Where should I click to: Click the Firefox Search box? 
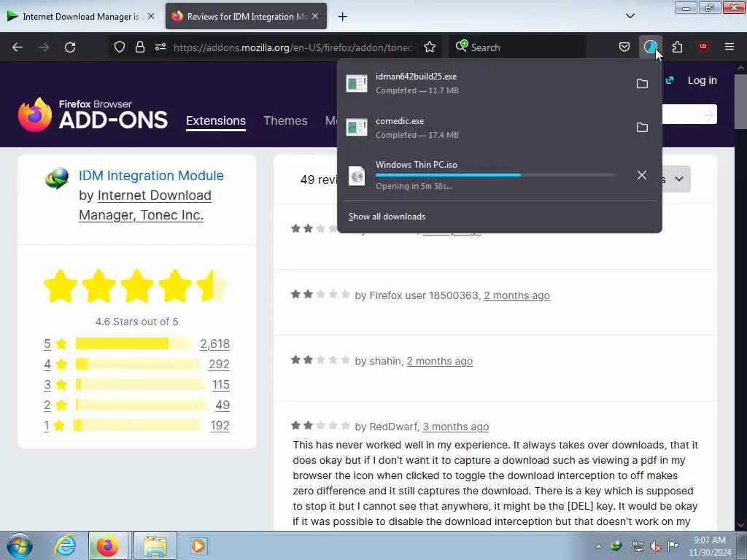coord(519,47)
